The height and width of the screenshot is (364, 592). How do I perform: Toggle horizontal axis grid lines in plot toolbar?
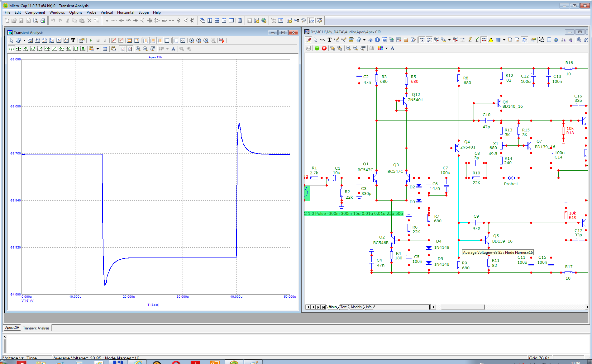tap(146, 40)
